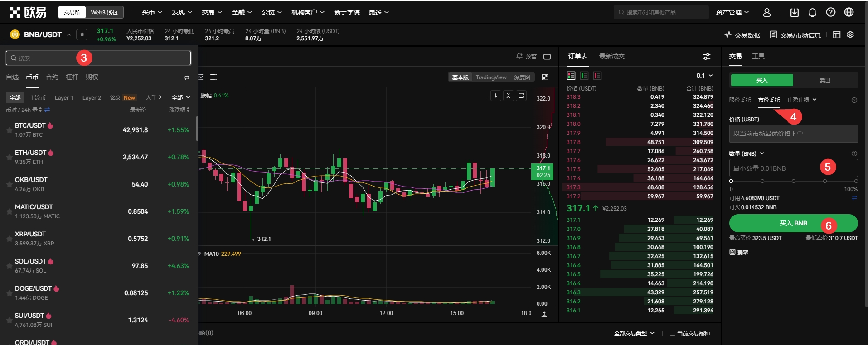Switch to the 最新成交 tab
The width and height of the screenshot is (868, 345).
coord(611,56)
